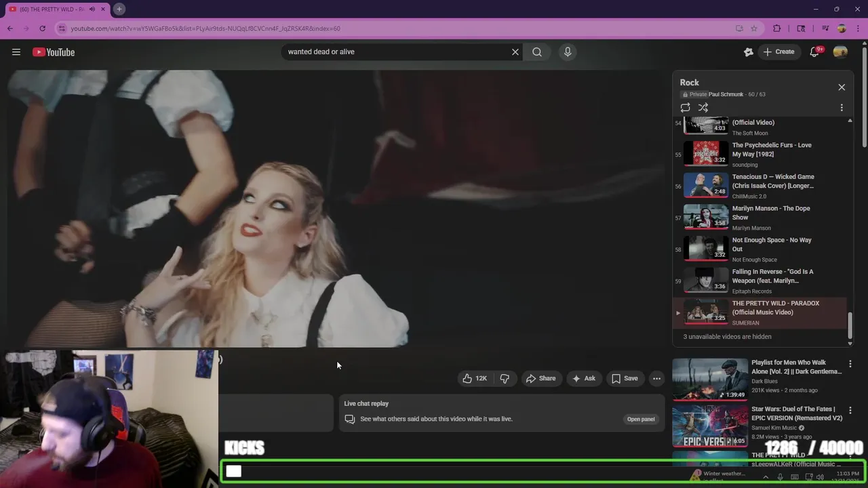Share this video
This screenshot has height=488, width=868.
(541, 378)
